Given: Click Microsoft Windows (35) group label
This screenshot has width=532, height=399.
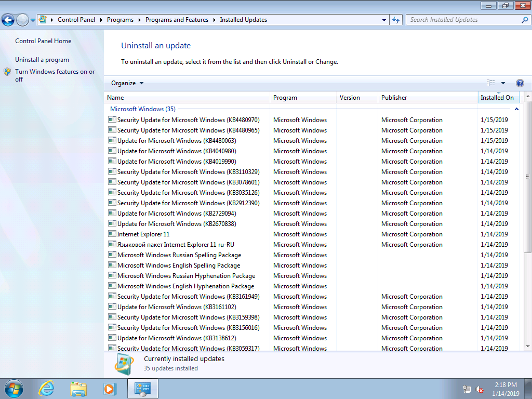Looking at the screenshot, I should pyautogui.click(x=143, y=109).
